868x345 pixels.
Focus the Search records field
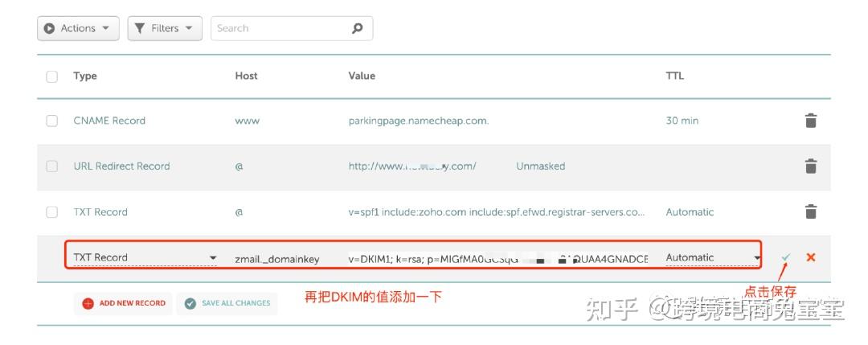click(281, 28)
